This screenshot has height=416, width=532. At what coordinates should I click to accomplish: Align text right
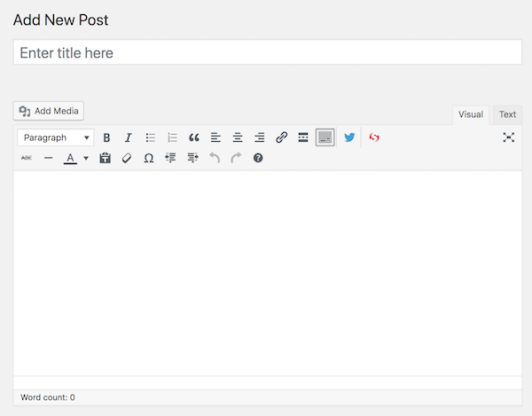click(x=260, y=137)
